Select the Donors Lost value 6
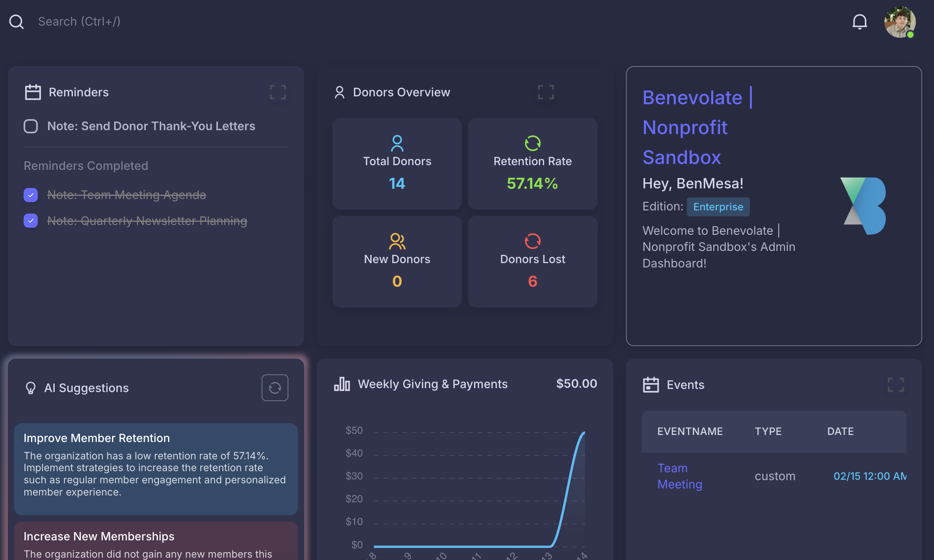934x560 pixels. (532, 281)
